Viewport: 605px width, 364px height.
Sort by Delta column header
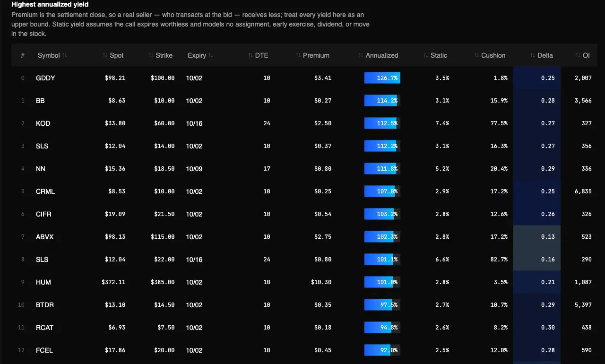click(541, 55)
